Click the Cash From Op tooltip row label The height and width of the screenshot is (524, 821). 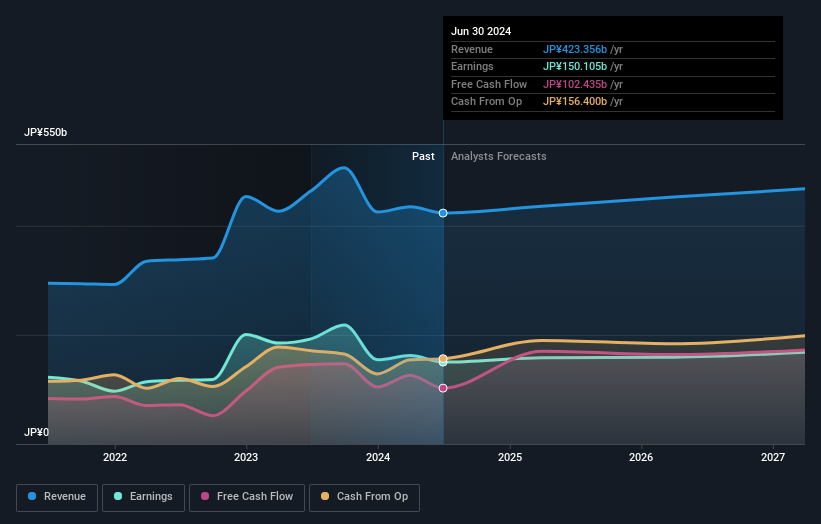click(486, 102)
